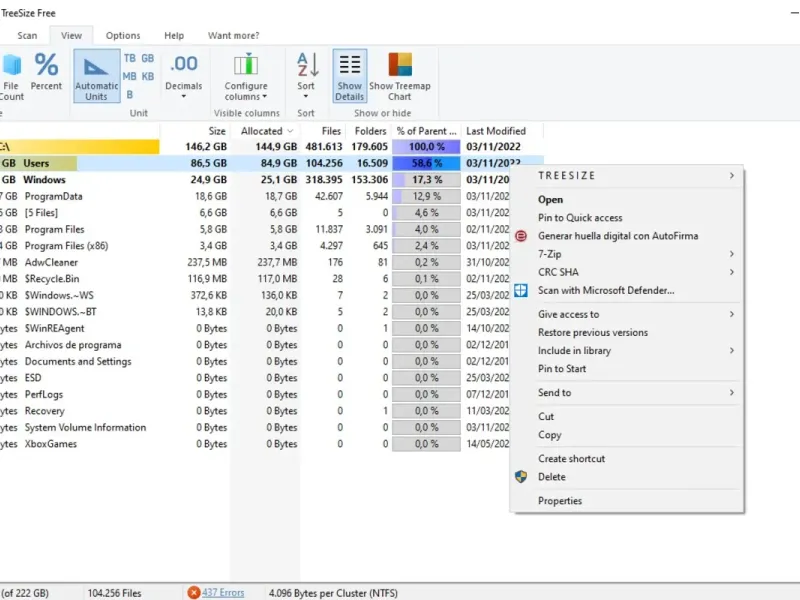Choose Pin to Start
The height and width of the screenshot is (600, 800).
(627, 369)
